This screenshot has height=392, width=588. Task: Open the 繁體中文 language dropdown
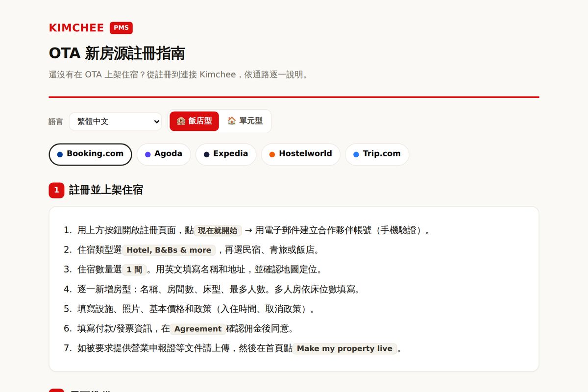click(x=116, y=122)
